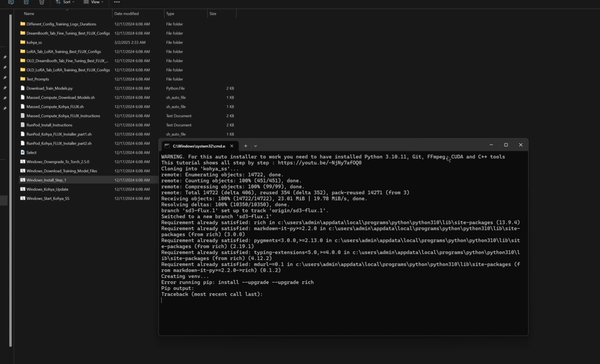Sort by Date modified column header
Viewport: 600px width, 364px height.
pos(126,14)
